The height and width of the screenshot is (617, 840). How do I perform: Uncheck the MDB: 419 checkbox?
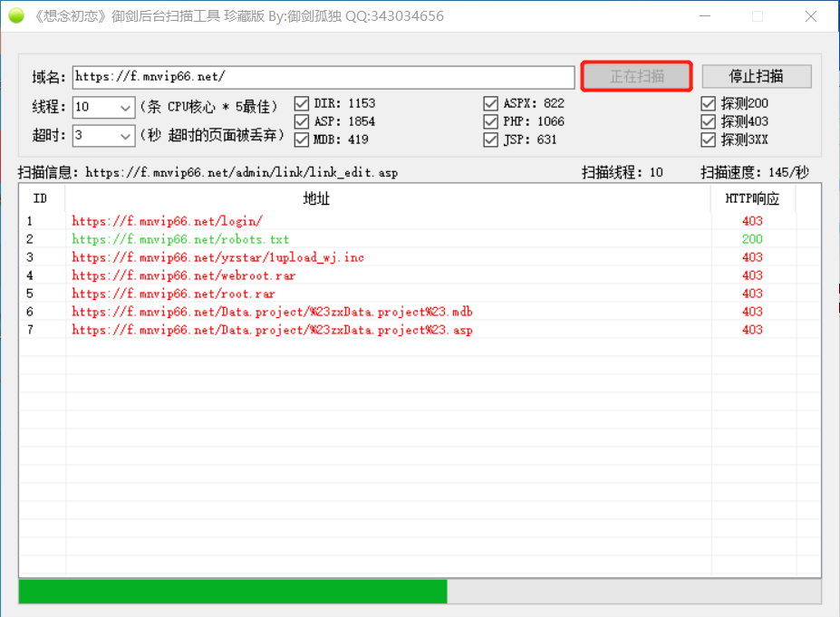click(x=302, y=140)
